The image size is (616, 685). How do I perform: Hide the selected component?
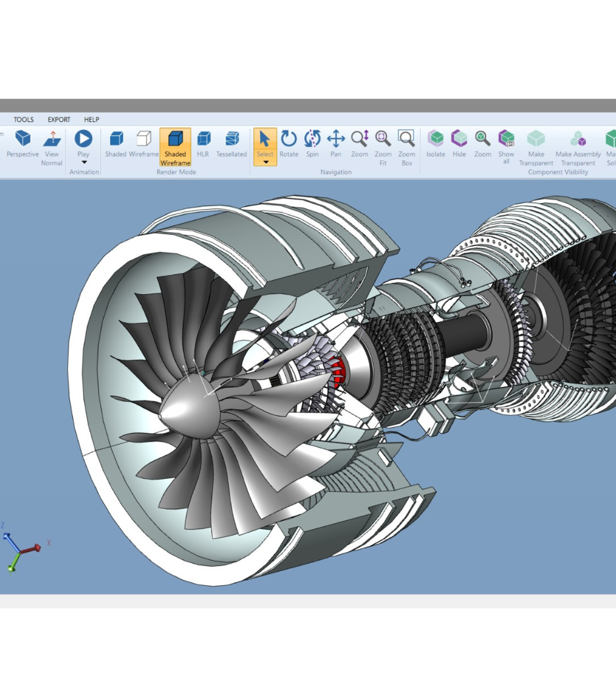[459, 144]
